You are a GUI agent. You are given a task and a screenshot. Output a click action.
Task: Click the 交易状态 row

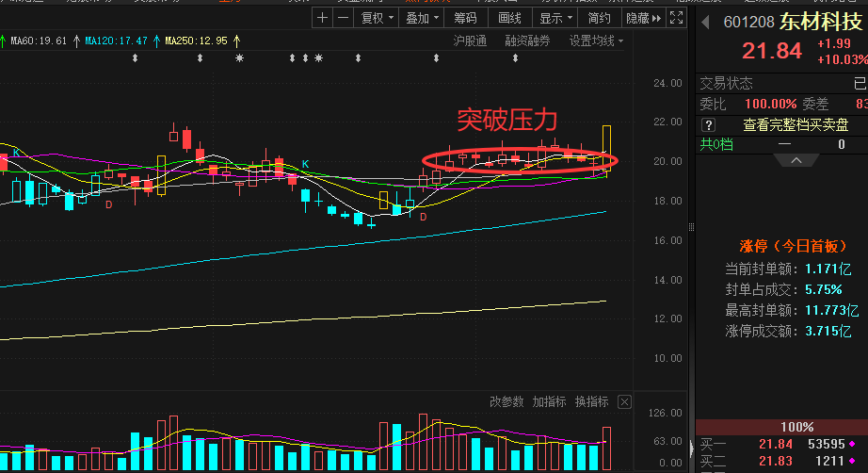point(781,84)
